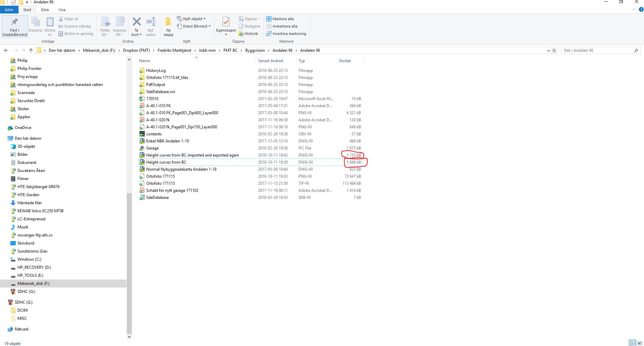Open Flytta till move menu
Viewport: 644px width, 346px height.
(105, 27)
